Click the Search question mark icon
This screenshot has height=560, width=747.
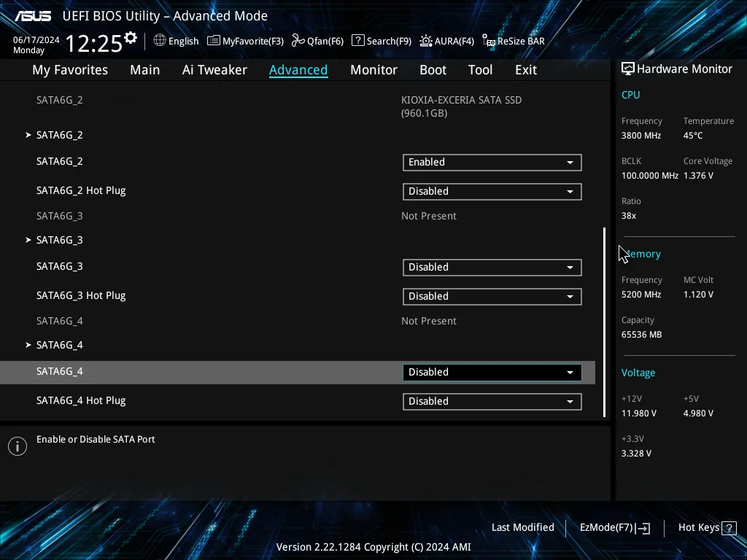(357, 41)
